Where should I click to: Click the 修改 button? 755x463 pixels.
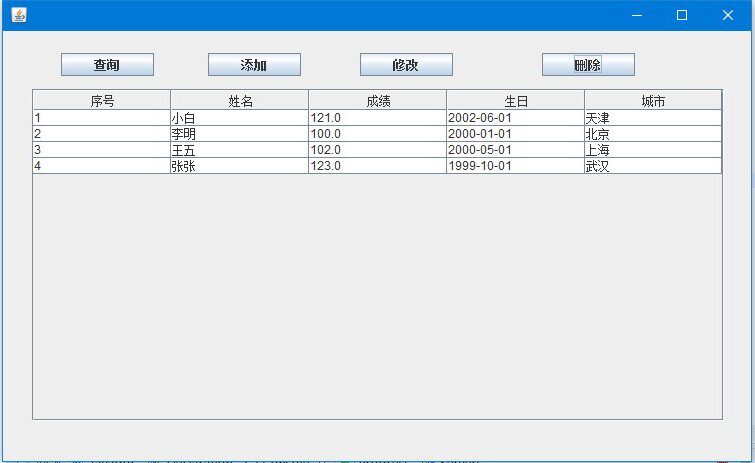[x=406, y=64]
